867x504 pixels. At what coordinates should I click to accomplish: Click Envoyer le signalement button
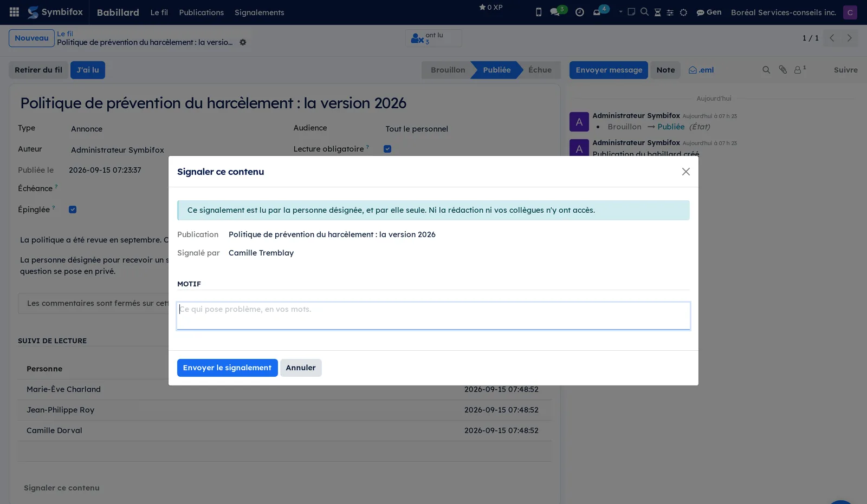click(x=227, y=368)
